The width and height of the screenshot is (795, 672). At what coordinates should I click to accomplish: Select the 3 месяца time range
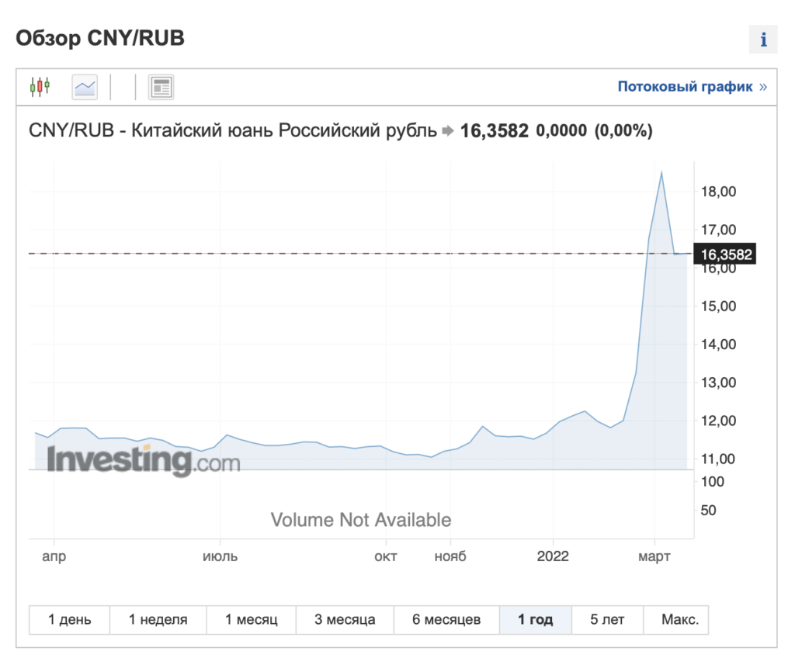[345, 619]
